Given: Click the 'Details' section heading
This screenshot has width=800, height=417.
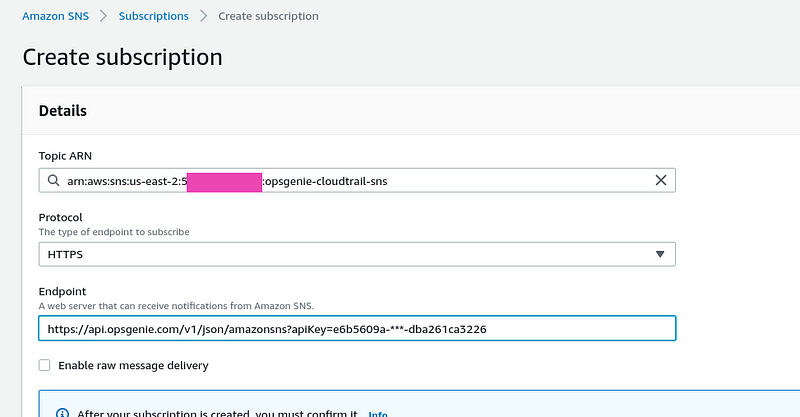Looking at the screenshot, I should [x=63, y=111].
